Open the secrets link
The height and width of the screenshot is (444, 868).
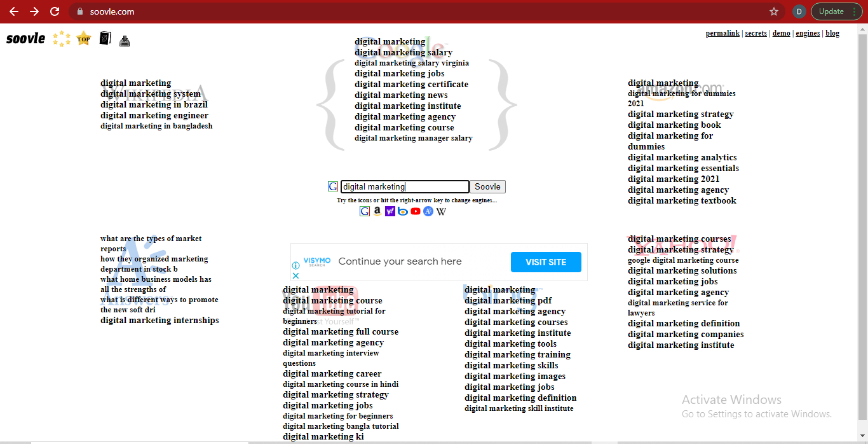tap(756, 33)
